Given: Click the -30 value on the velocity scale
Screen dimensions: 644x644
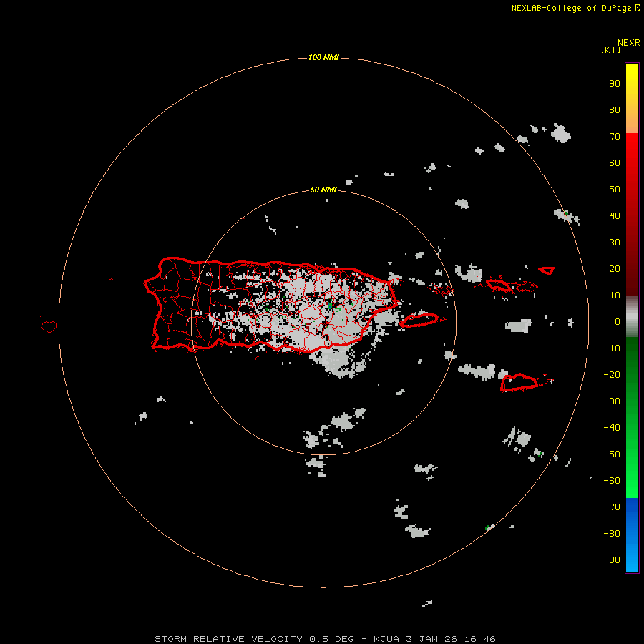Looking at the screenshot, I should pyautogui.click(x=612, y=401).
